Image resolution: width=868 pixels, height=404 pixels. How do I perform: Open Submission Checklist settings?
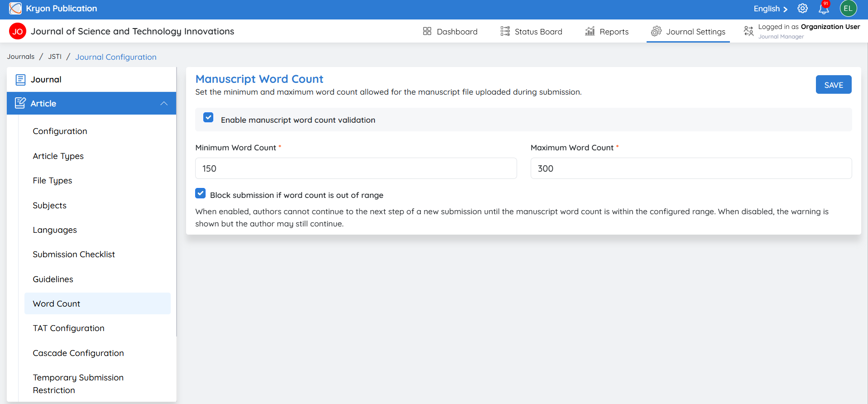click(74, 255)
